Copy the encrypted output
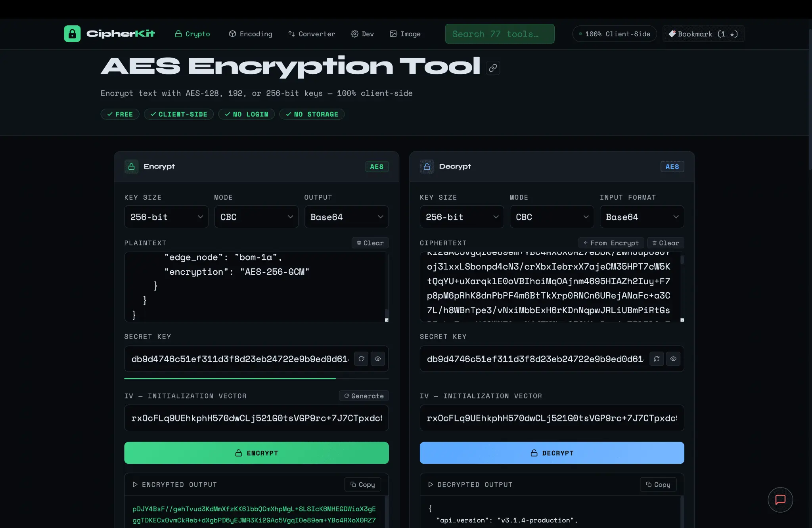812x528 pixels. [x=363, y=484]
